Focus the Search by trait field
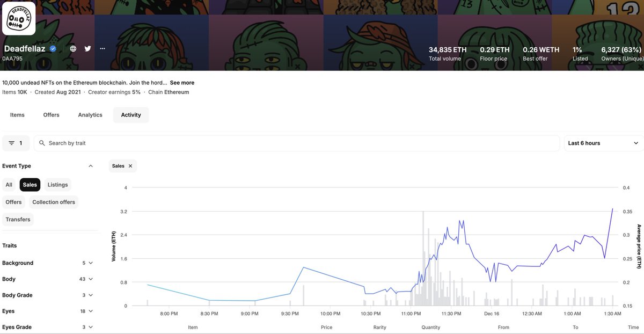Image resolution: width=644 pixels, height=334 pixels. tap(297, 143)
